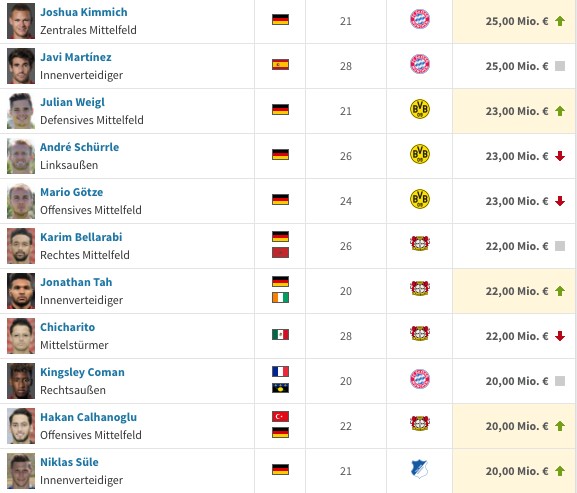Image resolution: width=577 pixels, height=493 pixels.
Task: Open Joshua Kimmich player profile link
Action: click(84, 12)
